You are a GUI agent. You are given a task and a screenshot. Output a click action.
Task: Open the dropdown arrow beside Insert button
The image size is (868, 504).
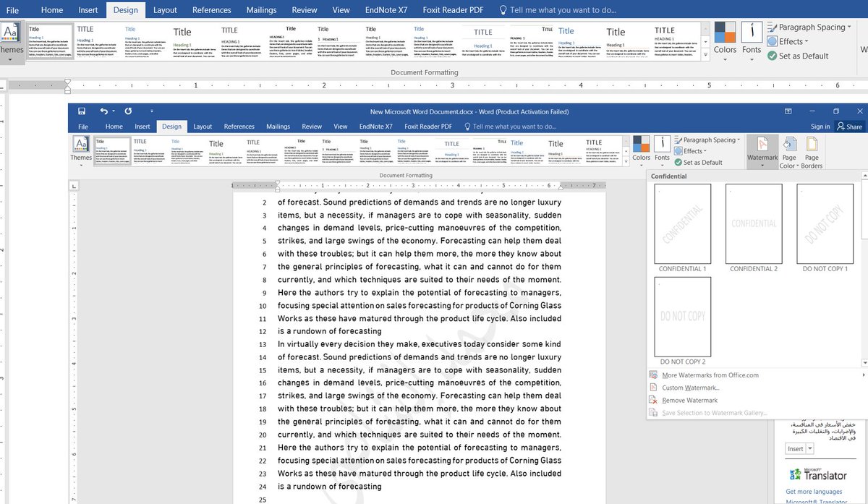[809, 449]
